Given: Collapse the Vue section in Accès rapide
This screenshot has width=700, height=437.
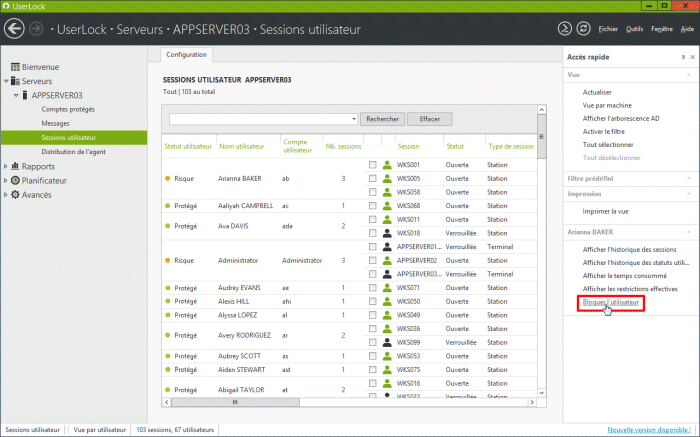Looking at the screenshot, I should click(x=688, y=75).
